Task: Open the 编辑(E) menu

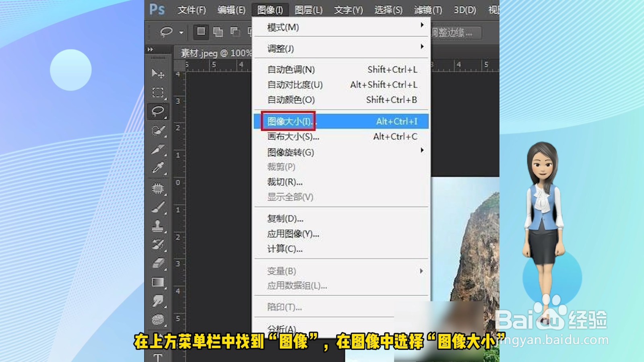Action: pos(231,10)
